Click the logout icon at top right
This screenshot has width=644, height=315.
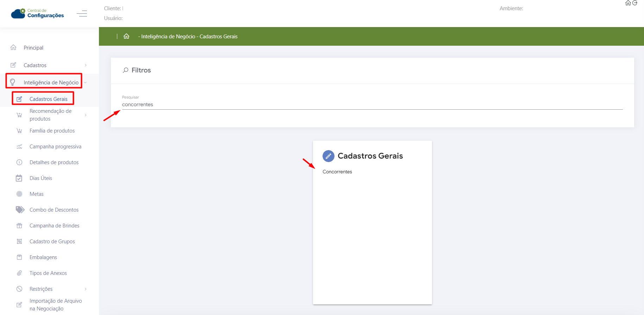pyautogui.click(x=635, y=3)
